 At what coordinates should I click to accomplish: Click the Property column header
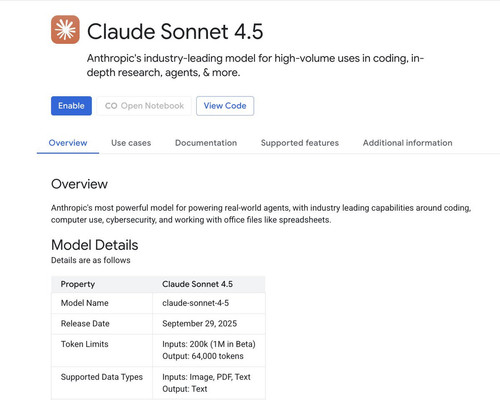[x=78, y=284]
